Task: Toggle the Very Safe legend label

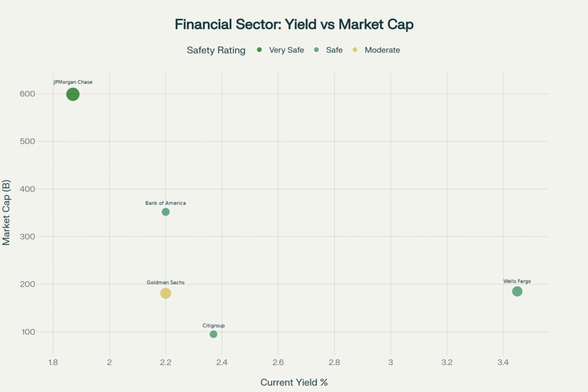Action: (x=287, y=50)
